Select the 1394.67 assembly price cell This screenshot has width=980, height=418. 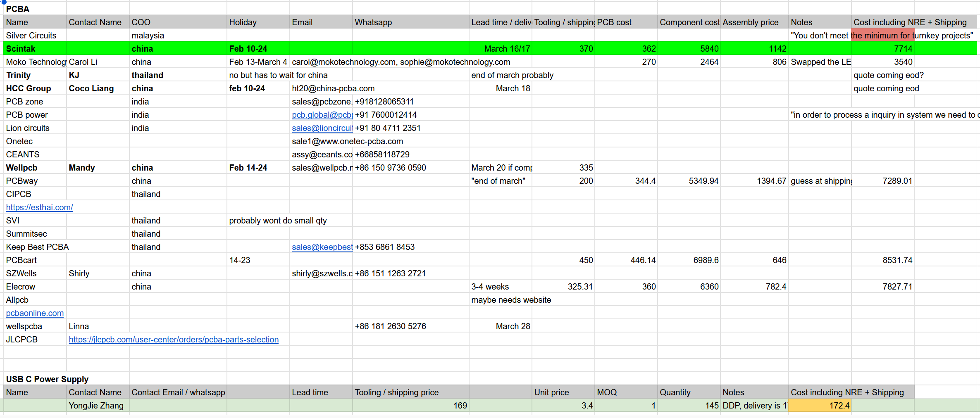(754, 181)
